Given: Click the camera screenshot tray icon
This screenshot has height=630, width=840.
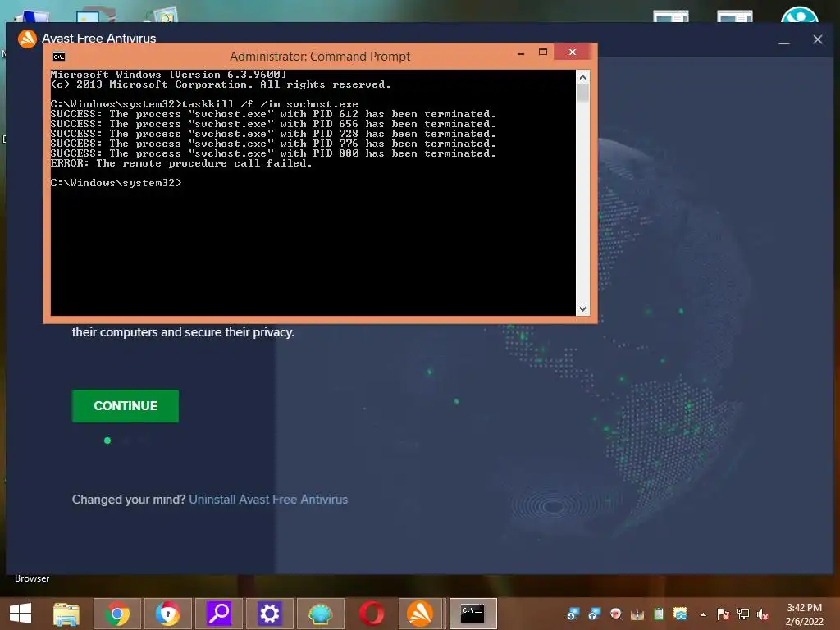Looking at the screenshot, I should click(x=680, y=614).
